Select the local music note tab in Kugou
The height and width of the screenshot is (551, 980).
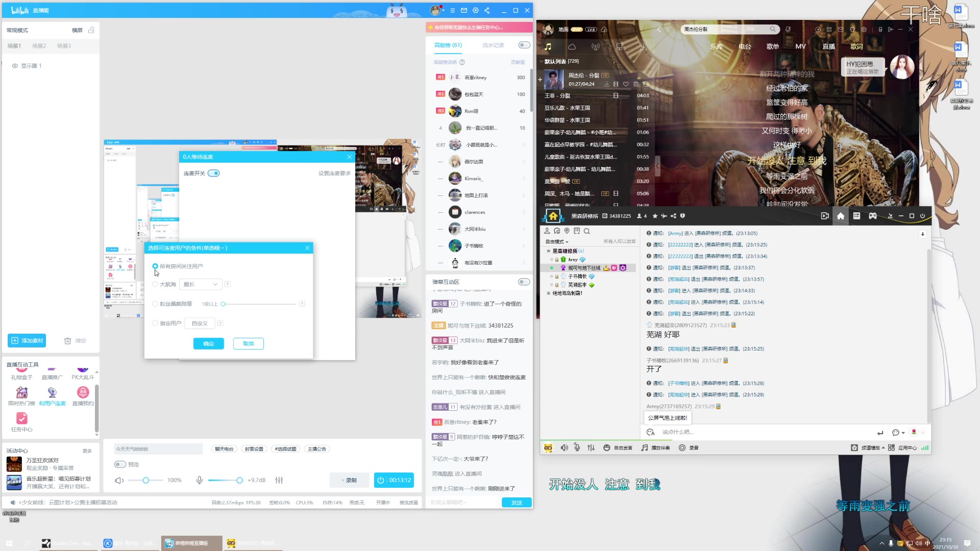coord(548,46)
